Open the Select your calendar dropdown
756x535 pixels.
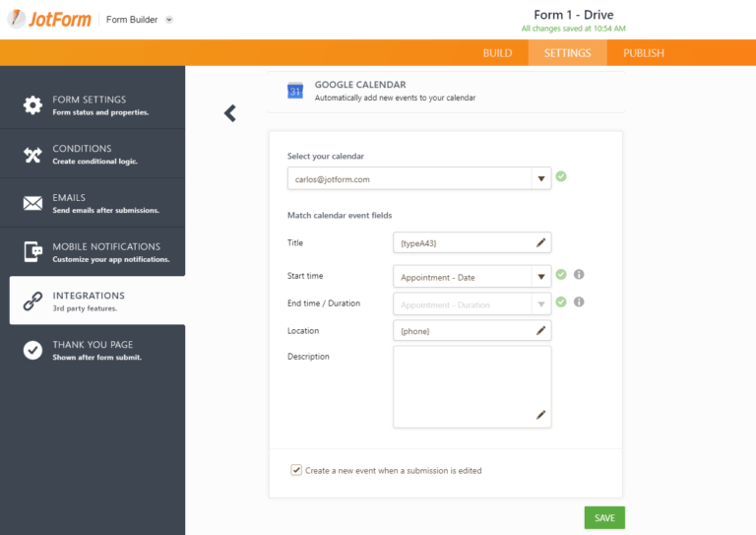540,179
